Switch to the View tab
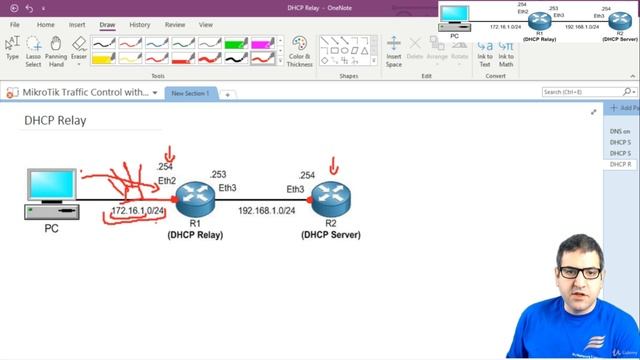 pos(206,24)
